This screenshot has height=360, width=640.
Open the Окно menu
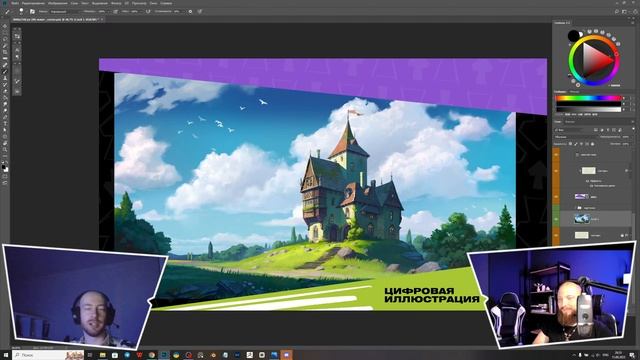pos(153,3)
